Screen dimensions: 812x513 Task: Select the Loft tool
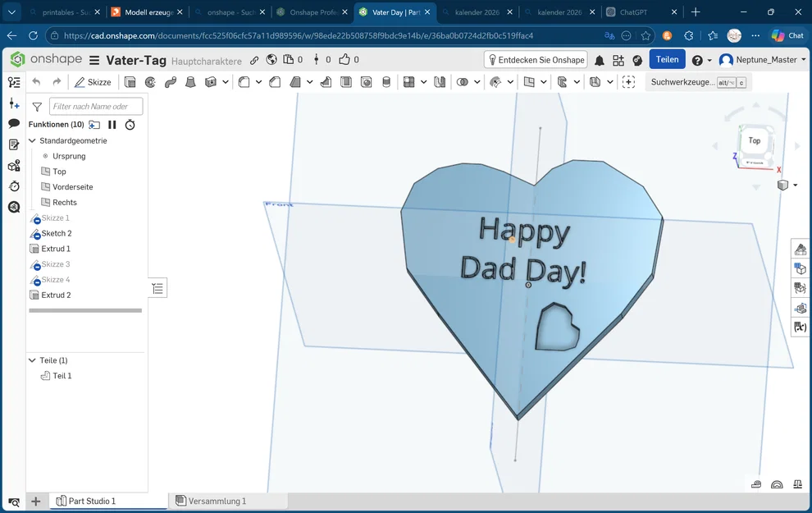[x=190, y=82]
